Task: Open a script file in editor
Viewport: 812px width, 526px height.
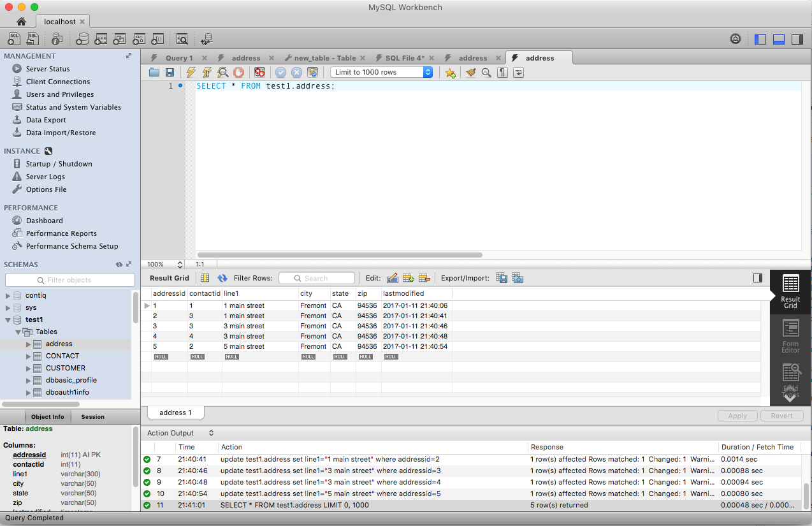Action: coord(154,73)
